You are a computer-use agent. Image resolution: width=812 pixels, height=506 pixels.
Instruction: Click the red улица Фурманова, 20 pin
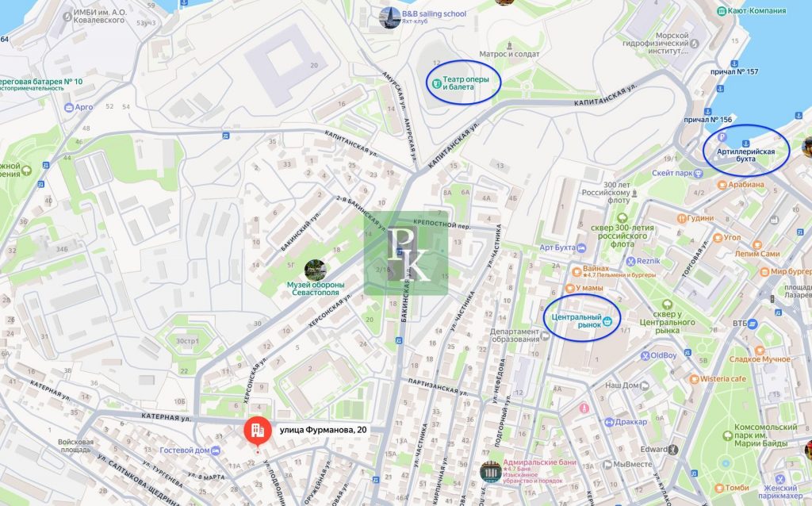258,431
